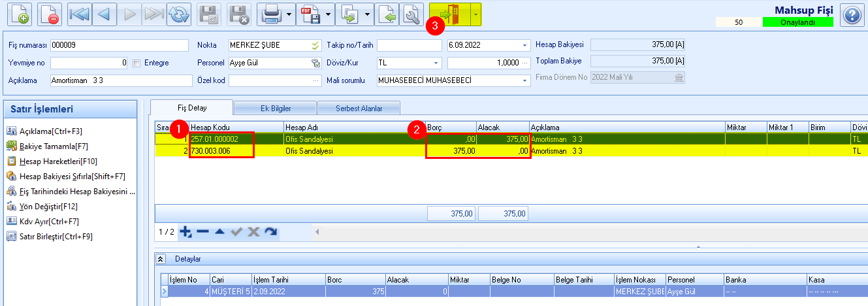Open the Serbest Alanlar tab
This screenshot has height=306, width=868.
(359, 108)
